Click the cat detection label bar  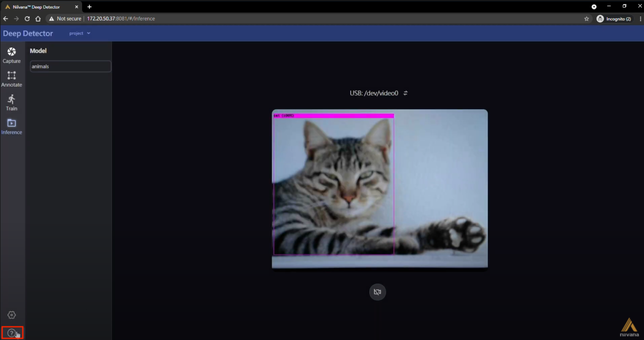(x=333, y=116)
